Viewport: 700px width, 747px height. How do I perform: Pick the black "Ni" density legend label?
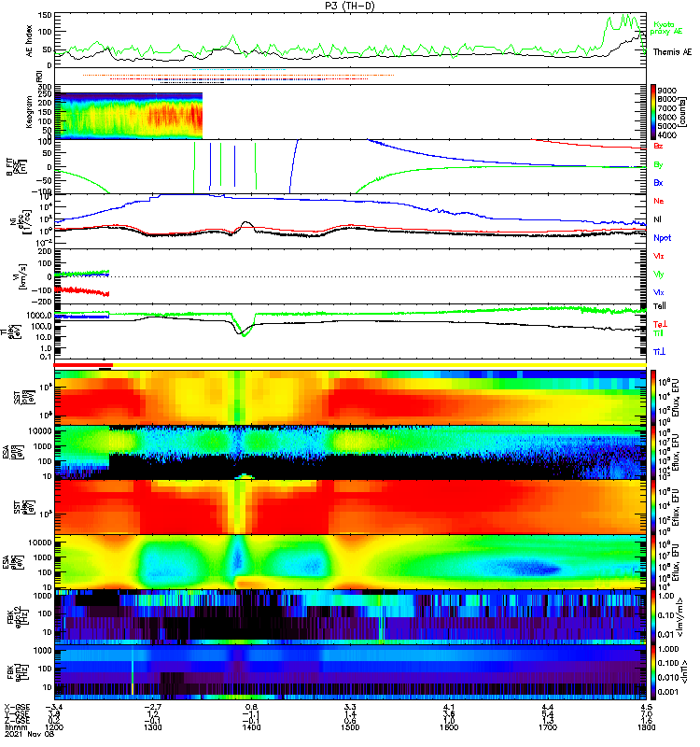tap(657, 219)
